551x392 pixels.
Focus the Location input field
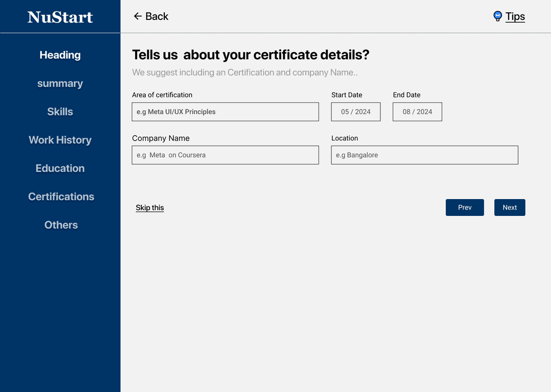tap(424, 155)
